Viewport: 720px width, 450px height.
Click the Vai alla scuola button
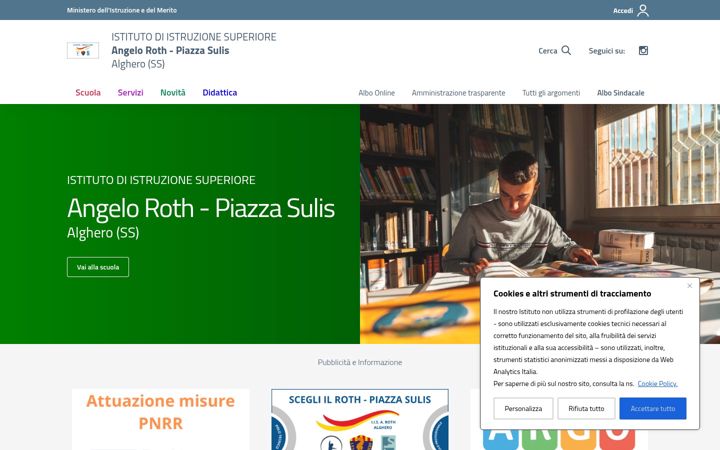pos(98,267)
